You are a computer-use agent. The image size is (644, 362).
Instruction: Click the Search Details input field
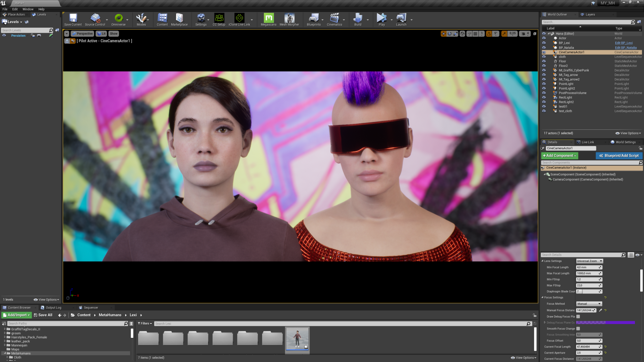[583, 255]
